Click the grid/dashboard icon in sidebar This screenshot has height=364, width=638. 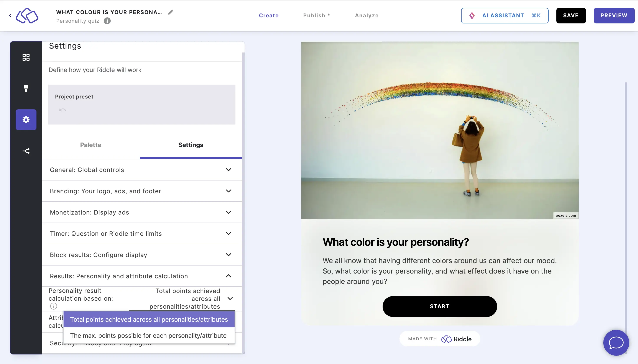26,57
